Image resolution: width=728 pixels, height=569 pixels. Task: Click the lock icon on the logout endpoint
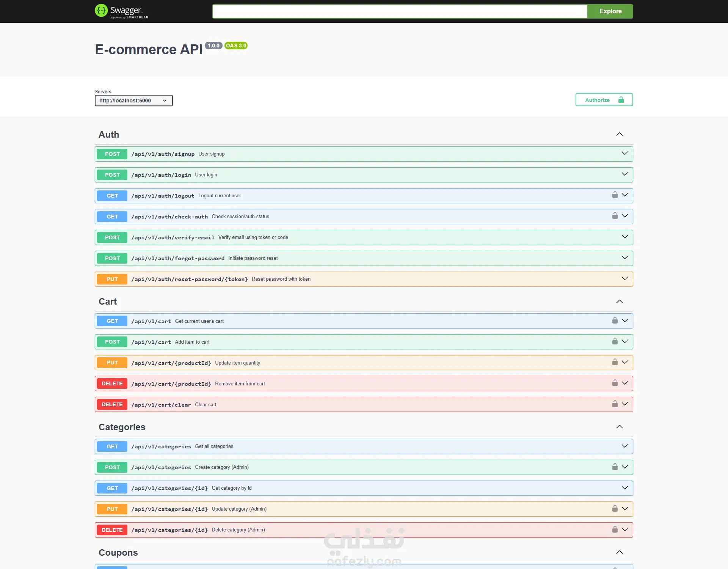(615, 195)
